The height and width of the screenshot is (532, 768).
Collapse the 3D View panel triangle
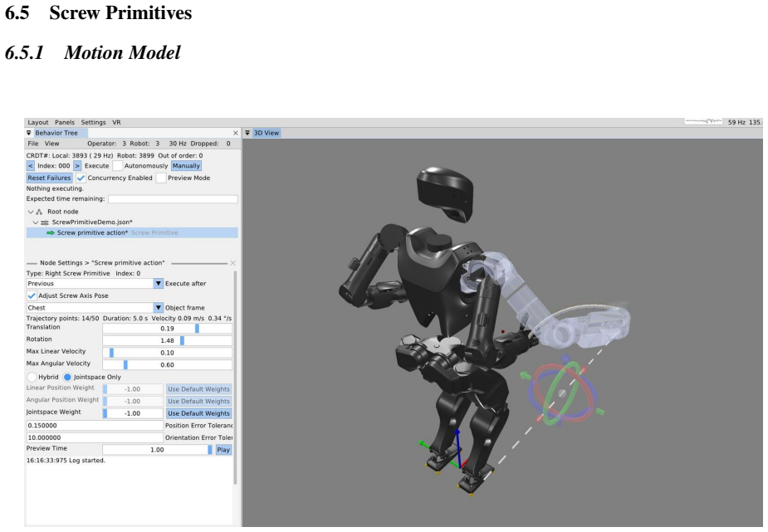coord(248,133)
